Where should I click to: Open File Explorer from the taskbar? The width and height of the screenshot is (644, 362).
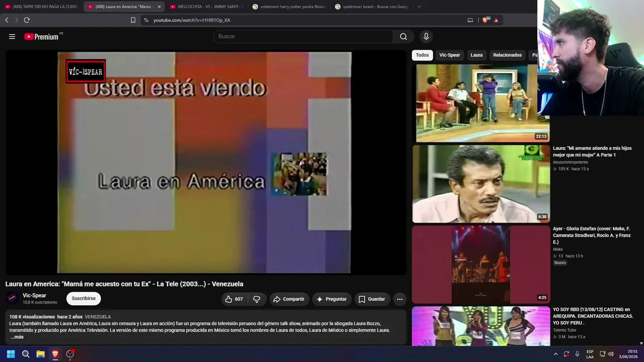[x=40, y=354]
